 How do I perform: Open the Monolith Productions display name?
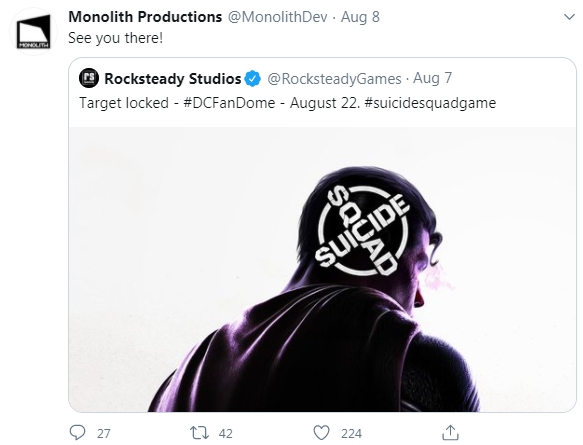pos(145,17)
